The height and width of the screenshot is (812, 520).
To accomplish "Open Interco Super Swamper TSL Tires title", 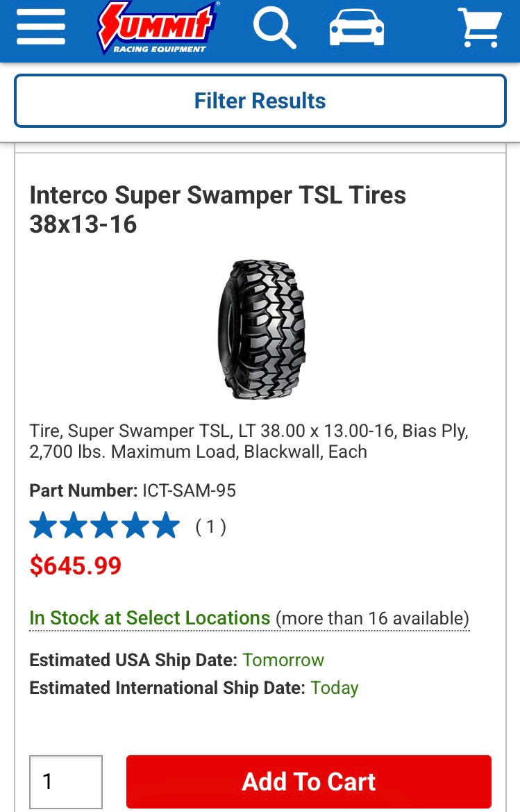I will point(218,210).
